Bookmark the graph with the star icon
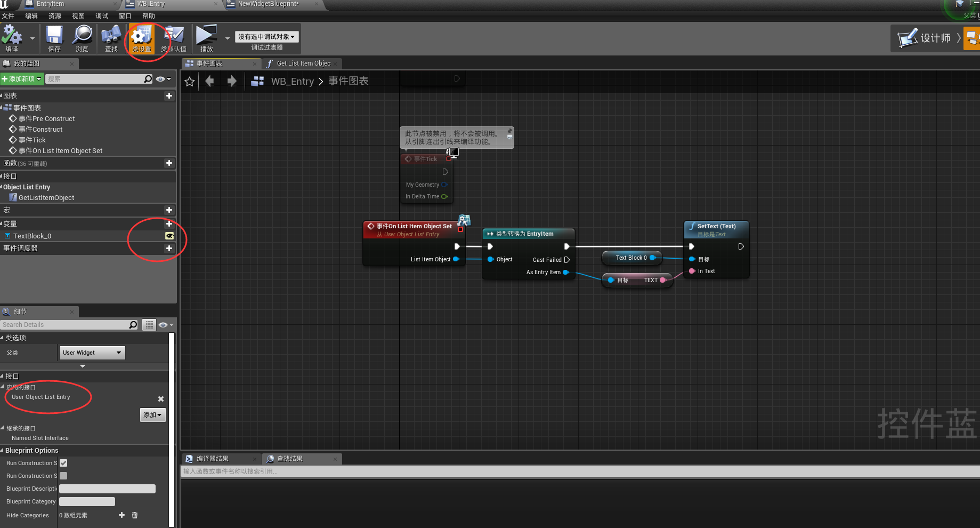Viewport: 980px width, 528px height. coord(189,81)
